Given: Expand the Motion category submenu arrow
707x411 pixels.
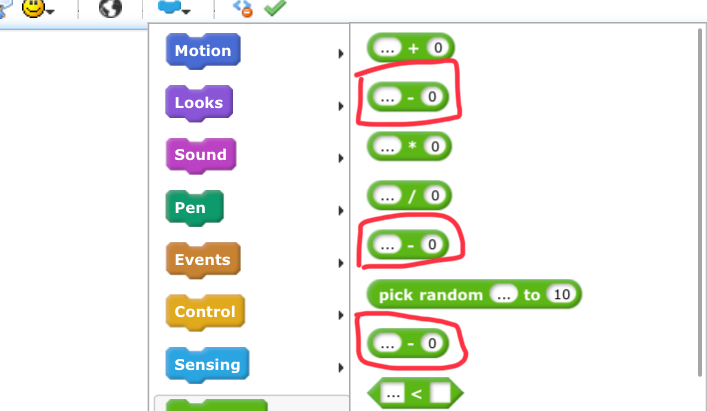Looking at the screenshot, I should pyautogui.click(x=341, y=54).
